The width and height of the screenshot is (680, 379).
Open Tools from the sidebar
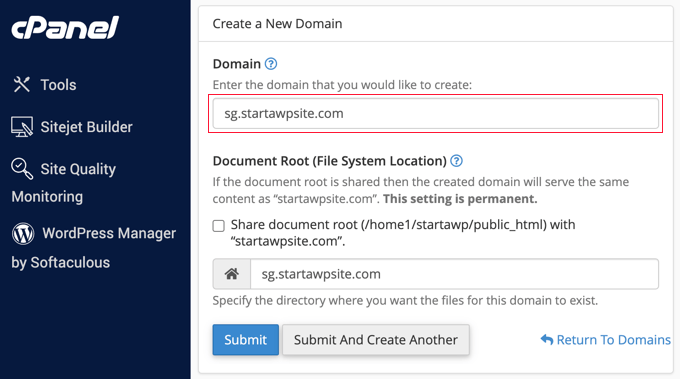pos(44,85)
